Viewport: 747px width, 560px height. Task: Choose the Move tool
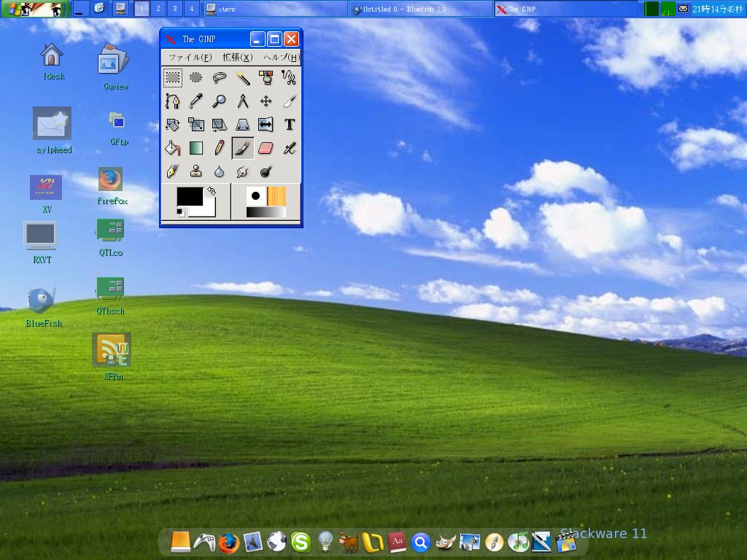coord(266,101)
